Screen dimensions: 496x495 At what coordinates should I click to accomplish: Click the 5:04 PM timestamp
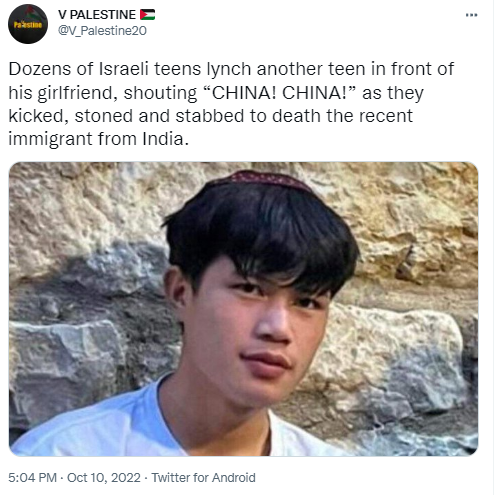pos(32,478)
